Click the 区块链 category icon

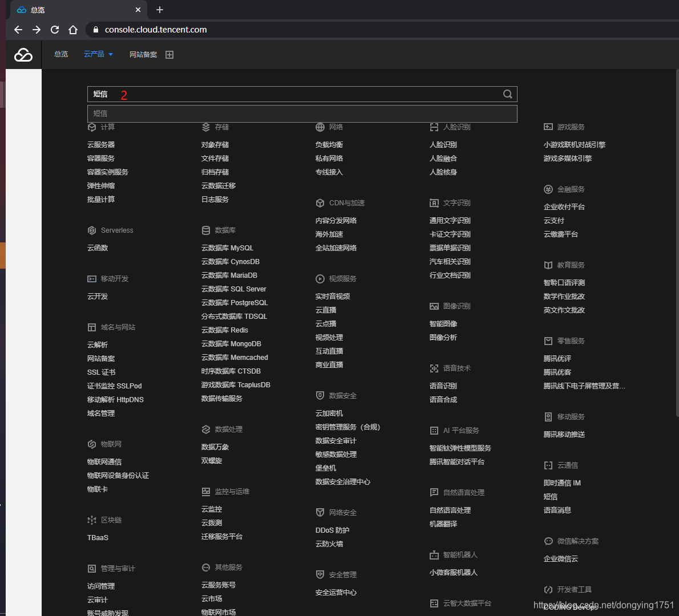[x=92, y=520]
